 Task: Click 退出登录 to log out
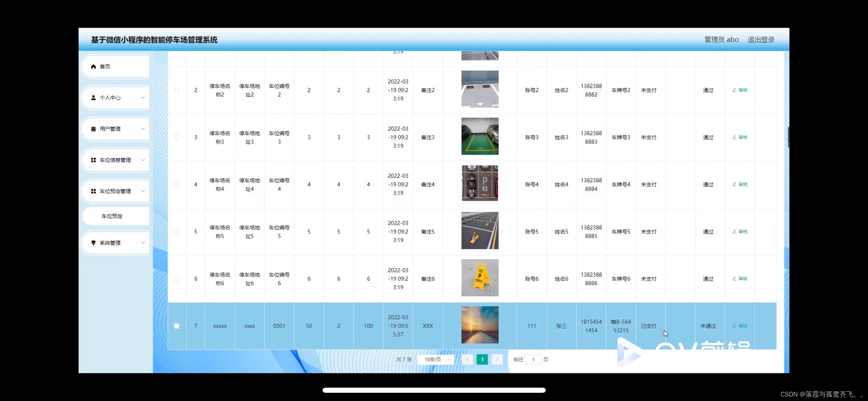[761, 40]
